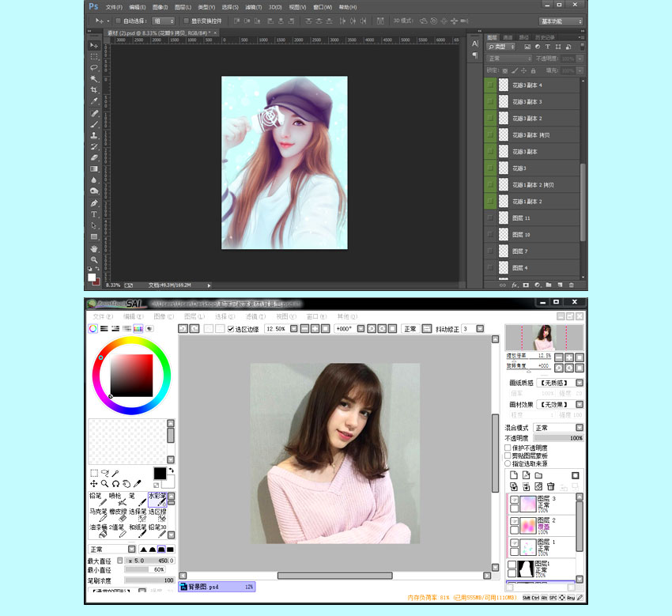Screen dimensions: 672x616
Task: Open the 基本功能 workspace dropdown in Photoshop
Action: 561,21
